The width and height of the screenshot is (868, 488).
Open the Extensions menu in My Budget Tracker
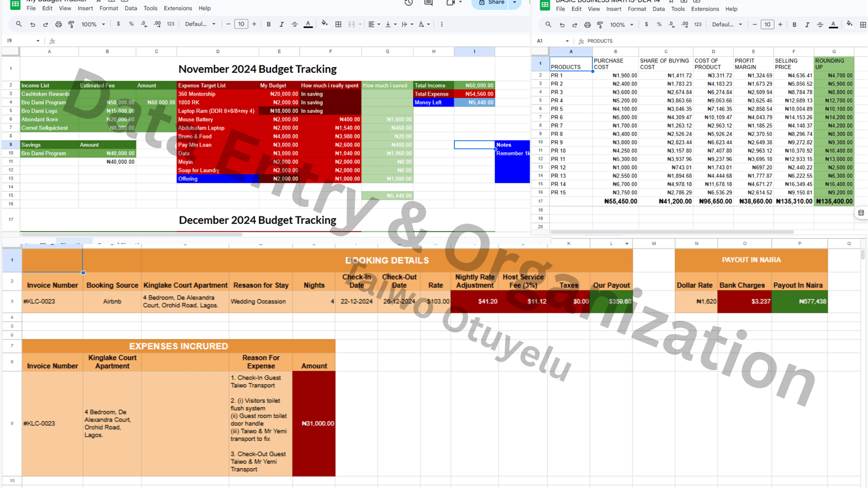click(x=178, y=9)
